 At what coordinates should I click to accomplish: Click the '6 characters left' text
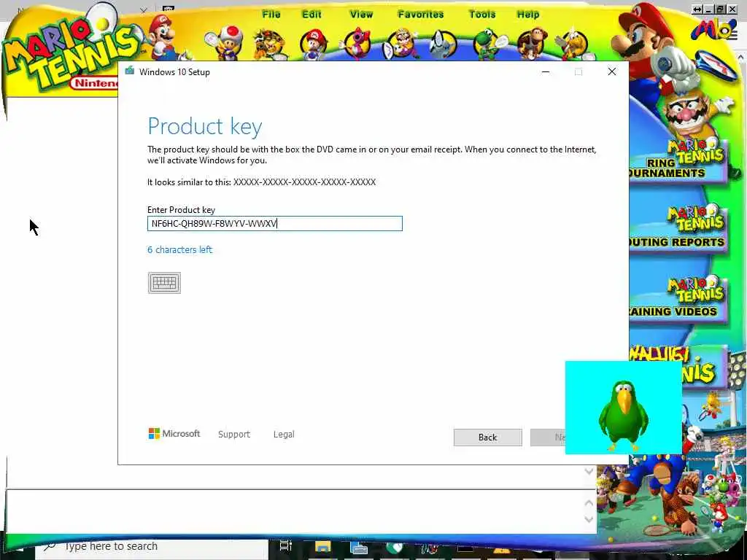[179, 249]
